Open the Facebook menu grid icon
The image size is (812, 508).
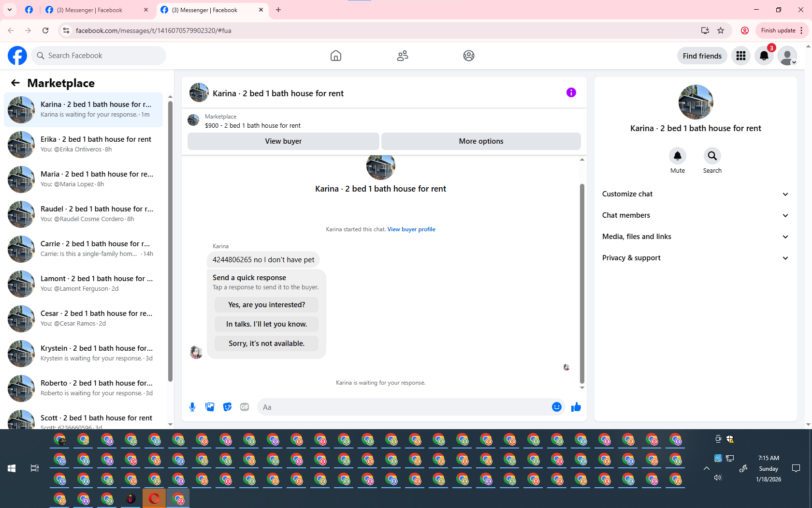[x=741, y=56]
